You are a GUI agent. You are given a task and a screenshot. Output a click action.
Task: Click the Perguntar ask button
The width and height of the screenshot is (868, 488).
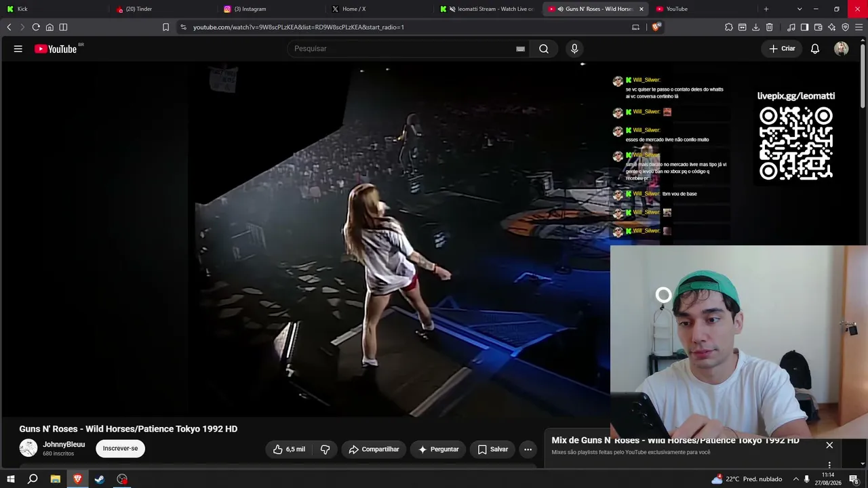coord(439,449)
